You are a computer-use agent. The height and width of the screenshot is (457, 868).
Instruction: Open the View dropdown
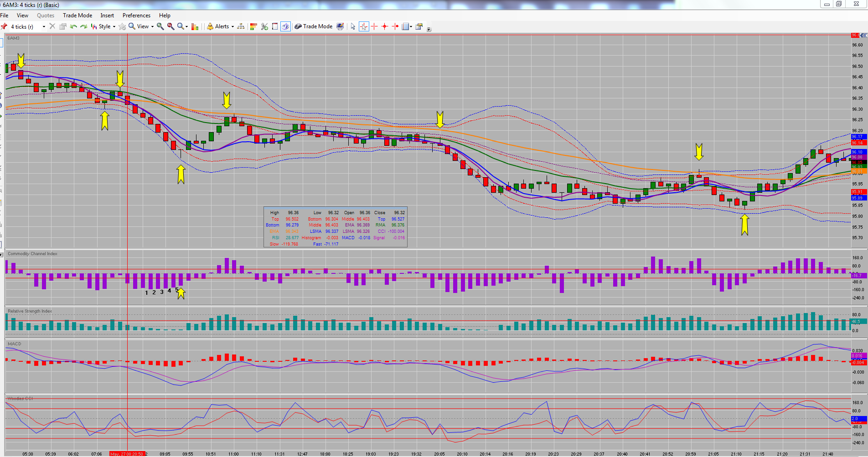tap(141, 26)
